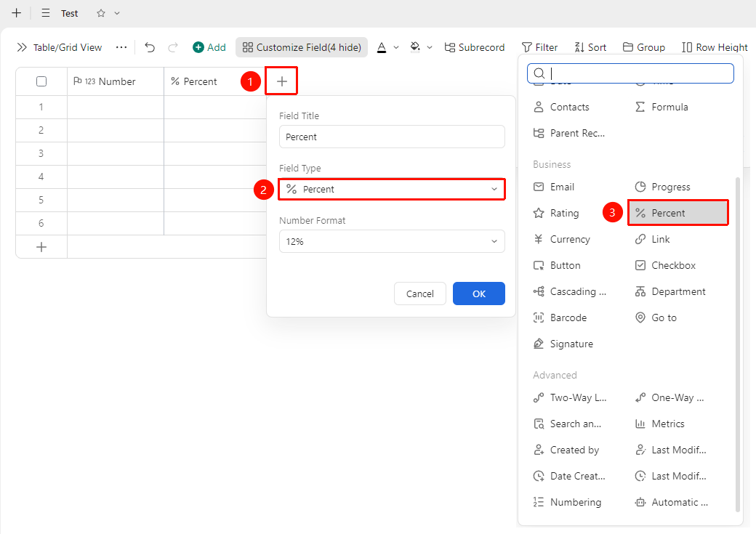Expand the chevron next to the star
This screenshot has height=534, width=756.
(x=117, y=13)
